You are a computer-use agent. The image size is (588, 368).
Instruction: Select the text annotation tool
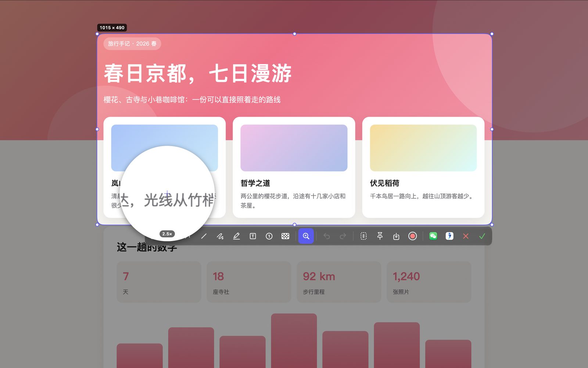tap(253, 236)
